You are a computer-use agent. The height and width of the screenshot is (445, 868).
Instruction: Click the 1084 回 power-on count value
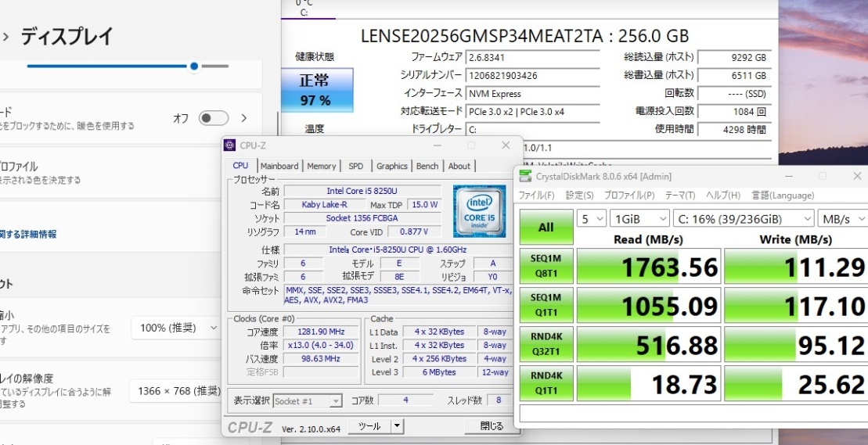(x=734, y=112)
